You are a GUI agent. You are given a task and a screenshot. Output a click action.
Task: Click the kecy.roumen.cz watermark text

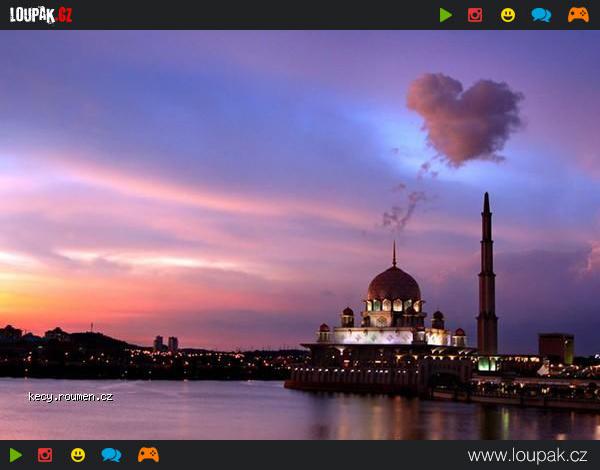coord(70,397)
